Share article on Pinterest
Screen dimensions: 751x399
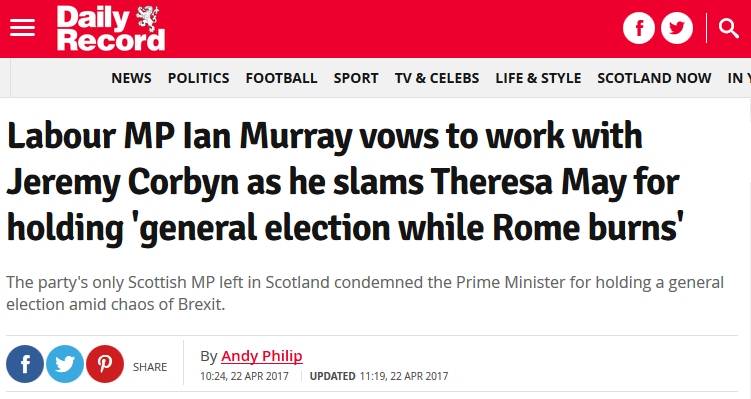[105, 364]
